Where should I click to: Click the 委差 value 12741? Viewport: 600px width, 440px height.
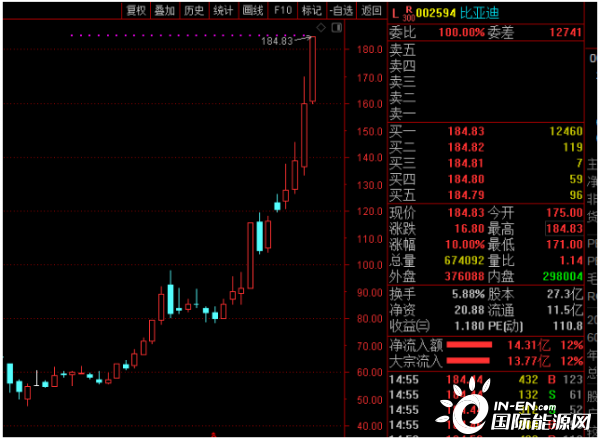566,32
